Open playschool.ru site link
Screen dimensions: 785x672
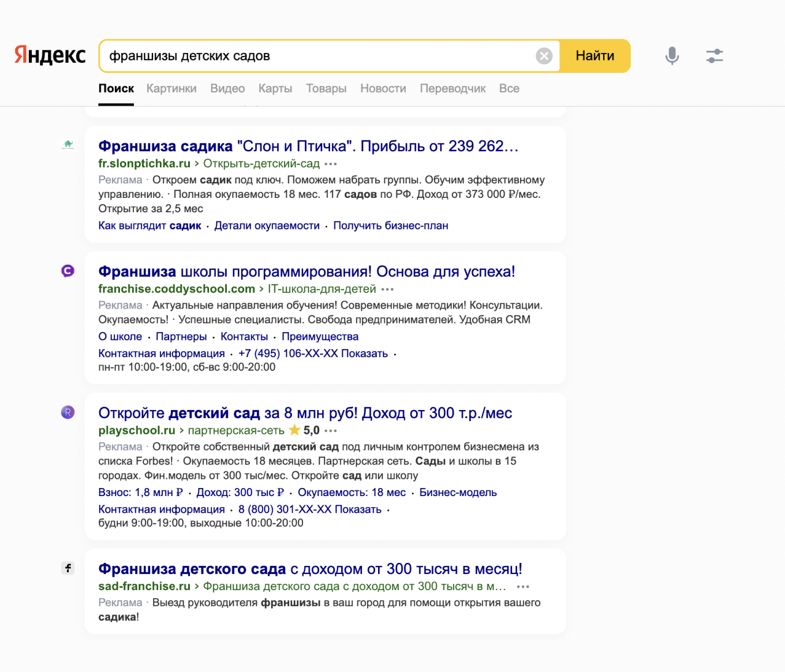tap(137, 430)
